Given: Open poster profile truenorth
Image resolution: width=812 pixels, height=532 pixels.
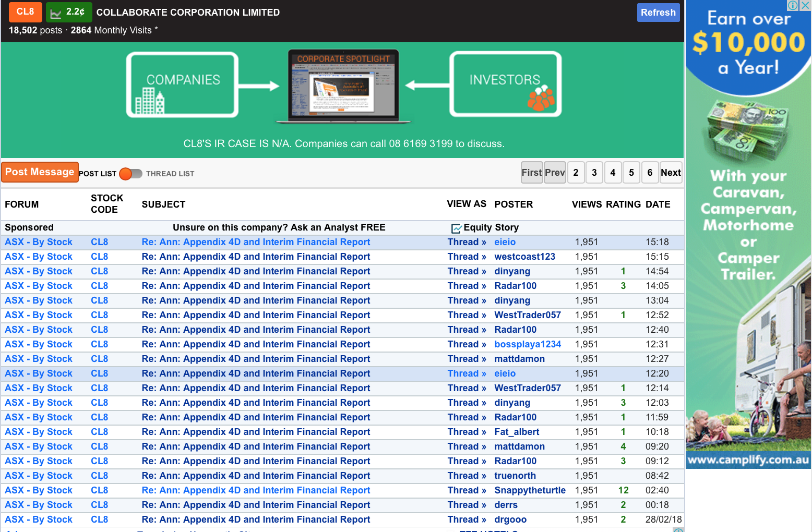Looking at the screenshot, I should [x=515, y=476].
